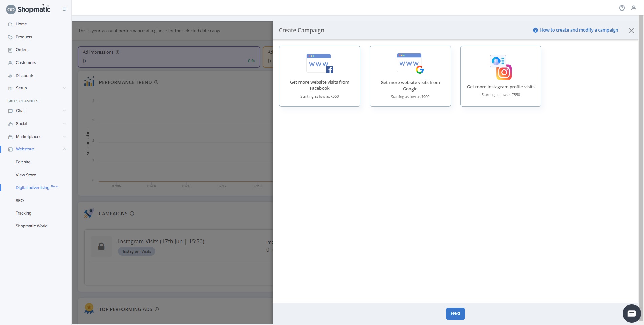Collapse the sidebar menu toggle icon

click(x=63, y=9)
